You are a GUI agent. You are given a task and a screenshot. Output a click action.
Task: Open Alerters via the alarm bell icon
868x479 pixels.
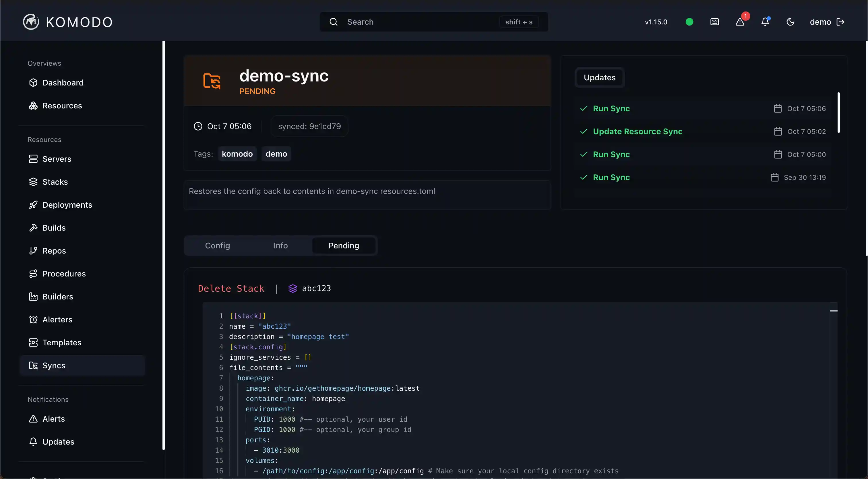coord(33,320)
